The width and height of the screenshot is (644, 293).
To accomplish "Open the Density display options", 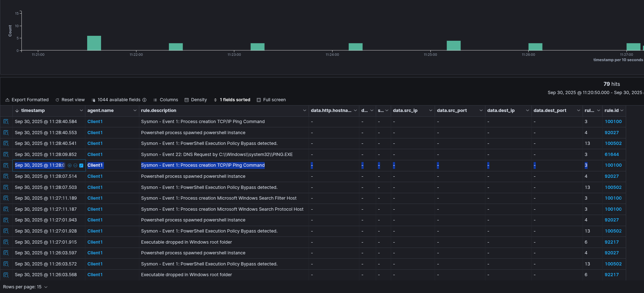I will pos(196,100).
